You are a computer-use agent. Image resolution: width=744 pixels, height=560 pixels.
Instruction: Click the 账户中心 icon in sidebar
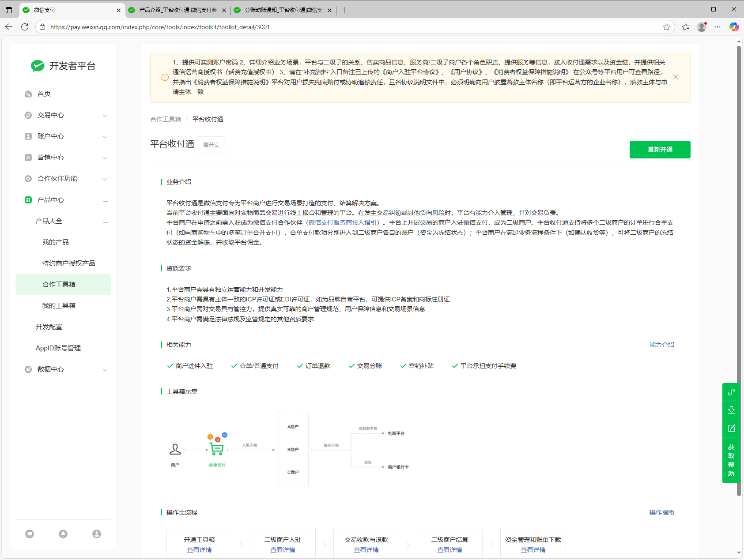tap(28, 136)
